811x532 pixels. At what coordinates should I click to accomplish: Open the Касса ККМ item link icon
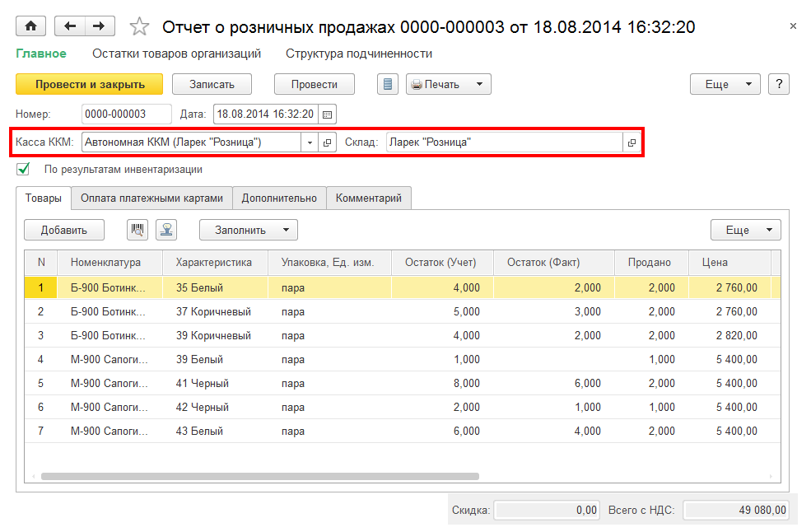(x=327, y=142)
